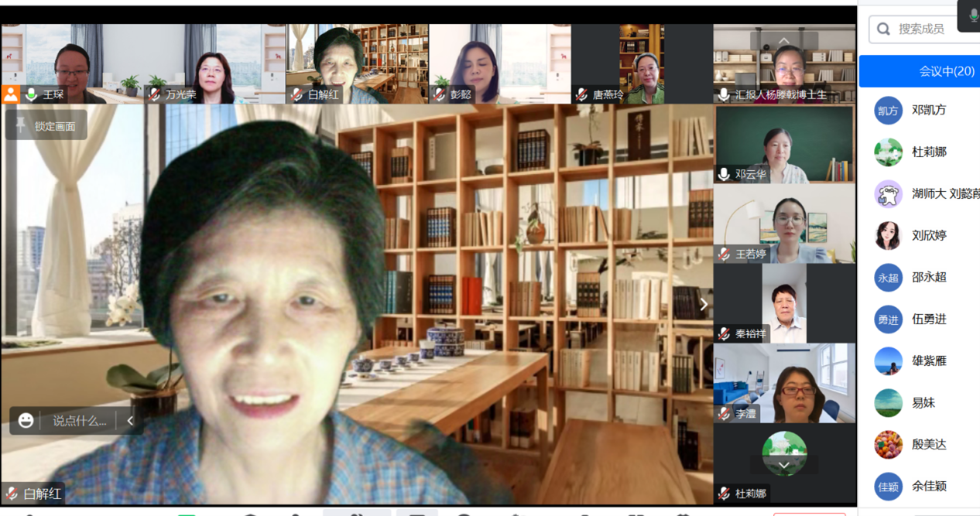
Task: Click the muted mic icon beside 万光荣
Action: point(154,94)
